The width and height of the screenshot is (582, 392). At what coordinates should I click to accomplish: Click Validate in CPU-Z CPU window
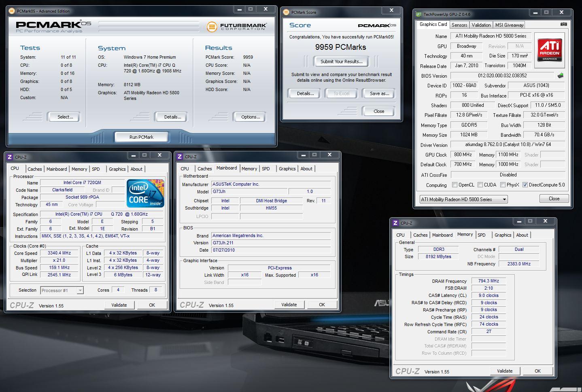[x=119, y=305]
